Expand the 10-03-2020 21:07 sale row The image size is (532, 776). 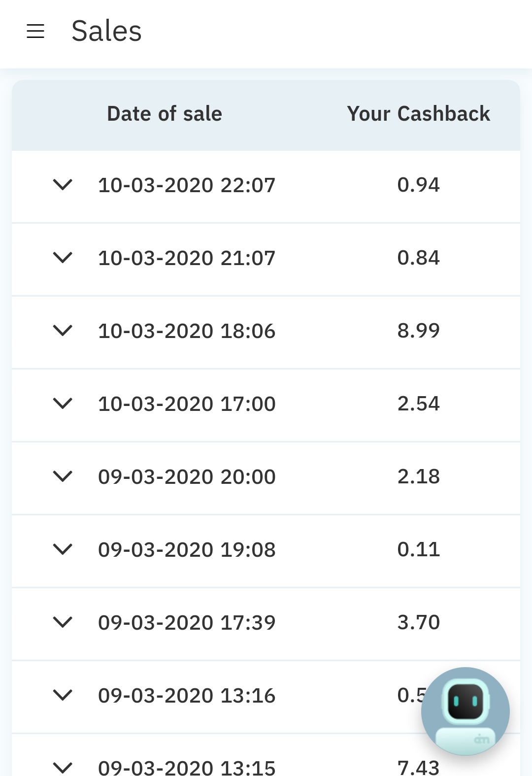click(63, 258)
